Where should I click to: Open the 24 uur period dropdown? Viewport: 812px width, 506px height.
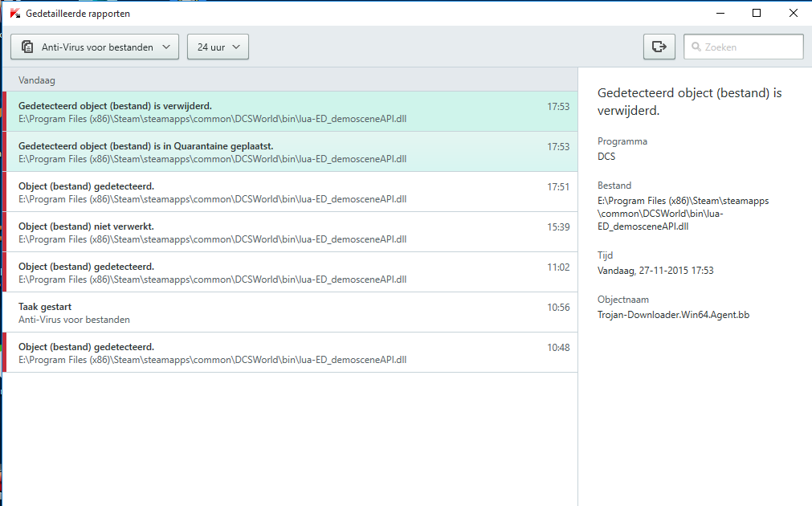tap(218, 47)
